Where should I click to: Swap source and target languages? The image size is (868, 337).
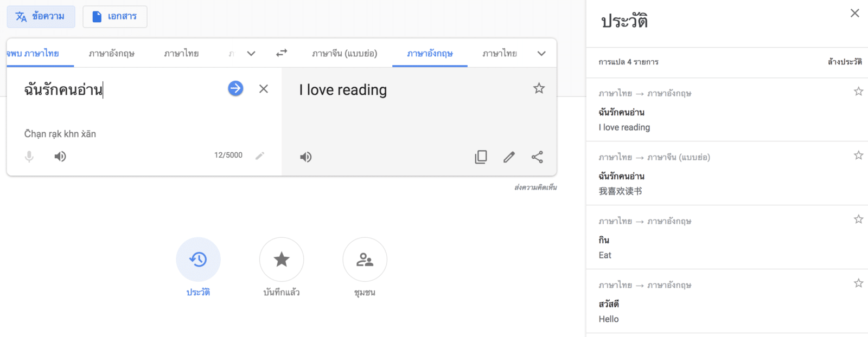point(282,53)
